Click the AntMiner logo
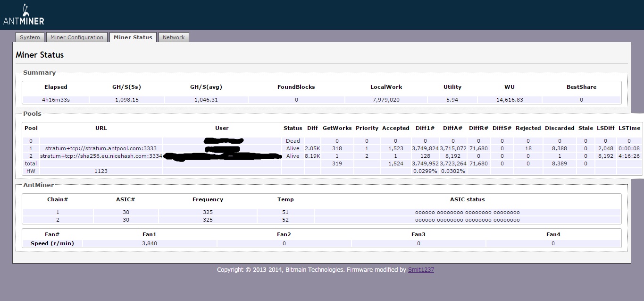This screenshot has width=644, height=301. click(x=24, y=15)
